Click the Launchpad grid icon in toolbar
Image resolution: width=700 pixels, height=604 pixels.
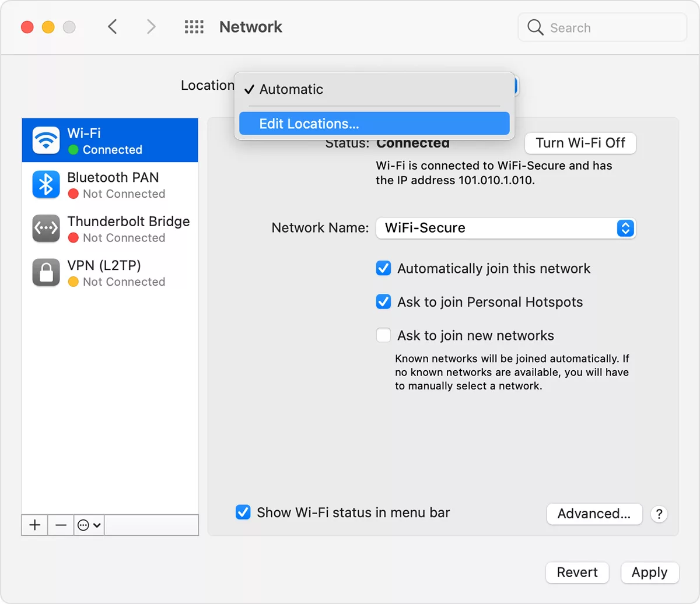coord(194,27)
